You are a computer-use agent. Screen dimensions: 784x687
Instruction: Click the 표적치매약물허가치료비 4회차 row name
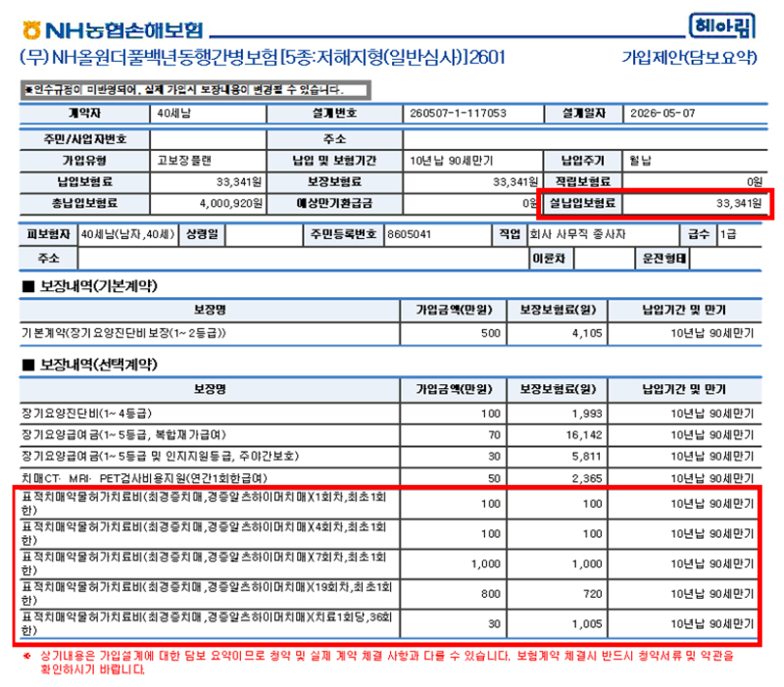pos(204,533)
